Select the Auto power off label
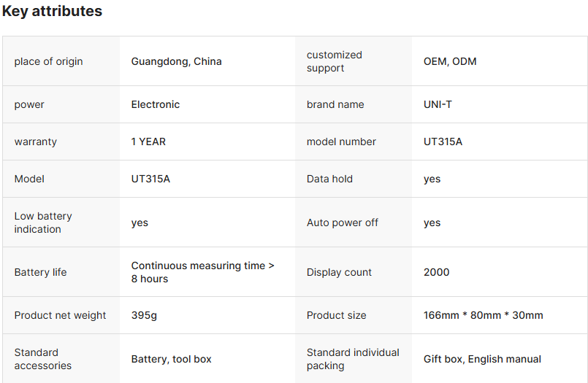Screen dimensions: 588x383 coord(343,223)
